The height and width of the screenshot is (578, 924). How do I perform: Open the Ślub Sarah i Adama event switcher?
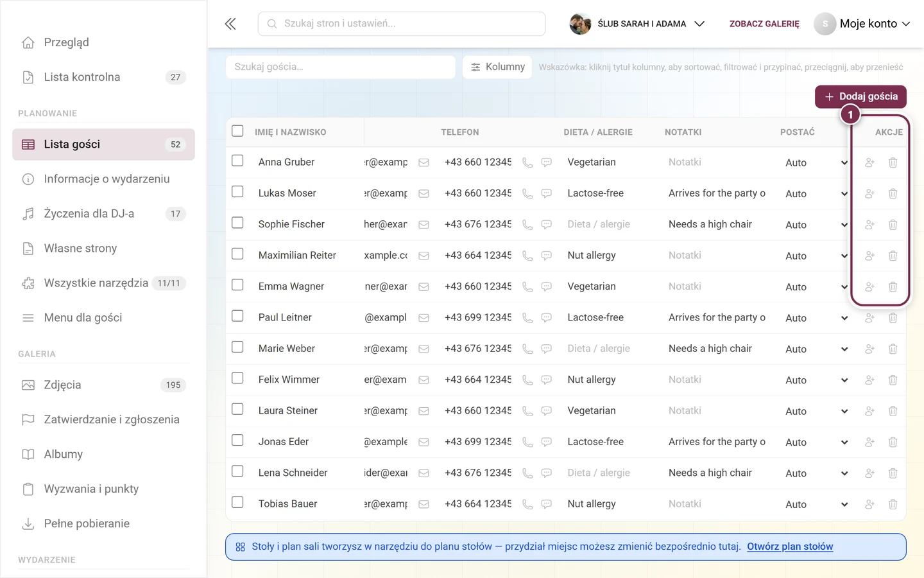coord(637,24)
